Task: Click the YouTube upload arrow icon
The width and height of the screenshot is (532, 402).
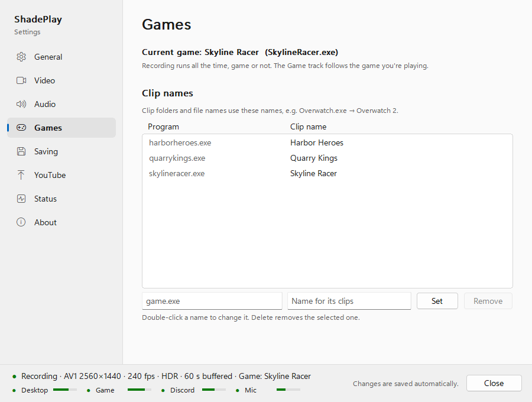Action: click(x=21, y=175)
